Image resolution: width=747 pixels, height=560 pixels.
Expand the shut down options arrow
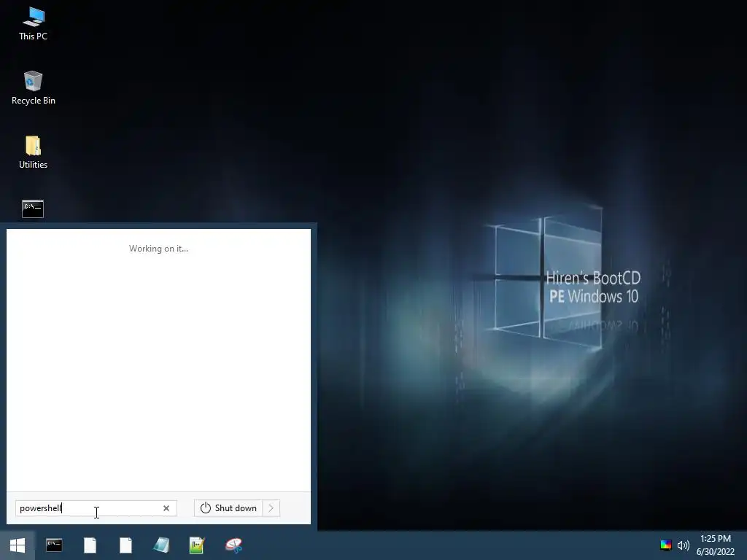[271, 508]
